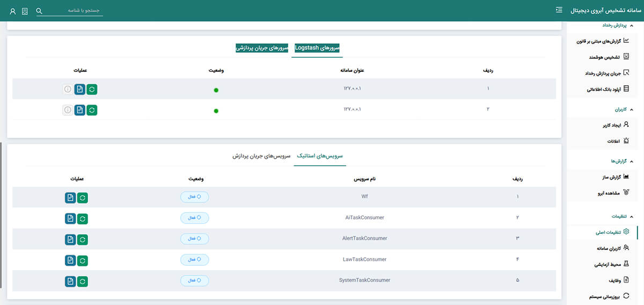The height and width of the screenshot is (305, 644).
Task: Switch to سرویس‌های جریان پردازش tab
Action: click(x=261, y=156)
